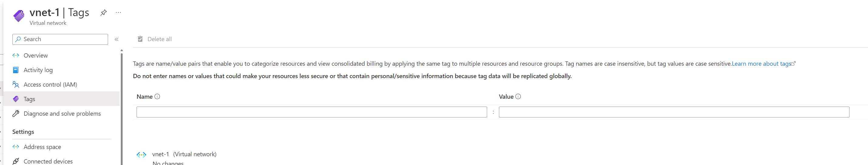Show the Value field info tooltip

click(x=518, y=97)
